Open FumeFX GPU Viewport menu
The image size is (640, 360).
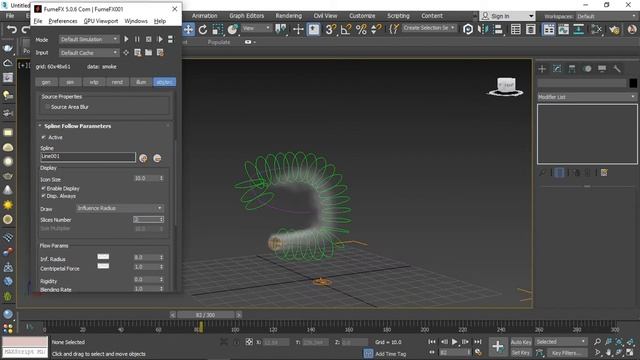[101, 21]
